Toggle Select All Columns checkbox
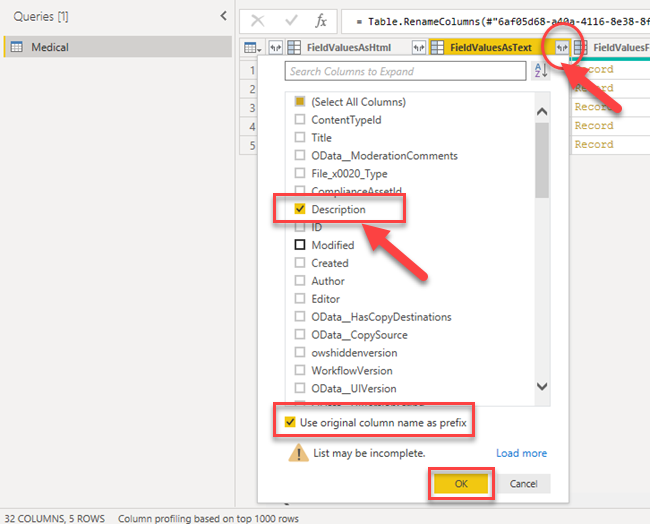Image resolution: width=650 pixels, height=524 pixels. pyautogui.click(x=300, y=102)
